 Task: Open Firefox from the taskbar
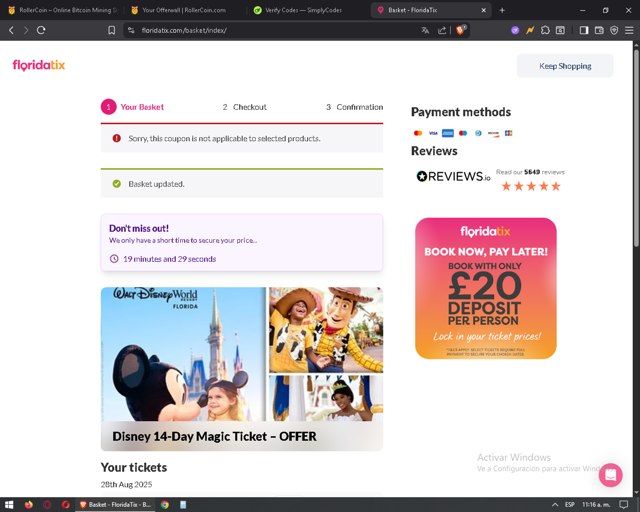tap(28, 505)
